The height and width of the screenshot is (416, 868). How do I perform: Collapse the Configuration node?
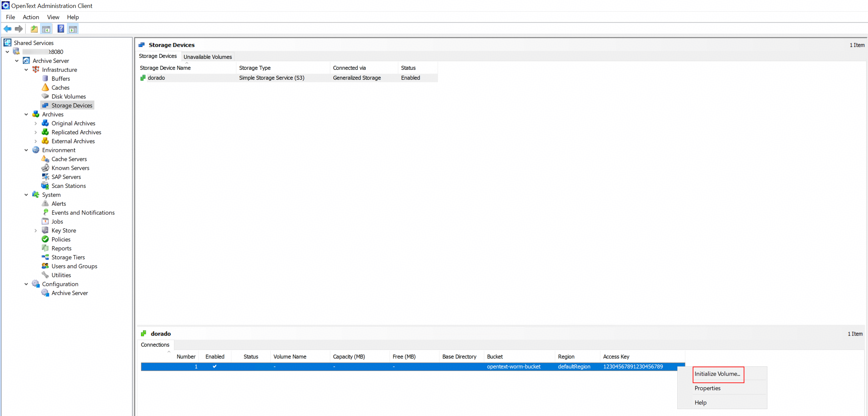pos(26,284)
